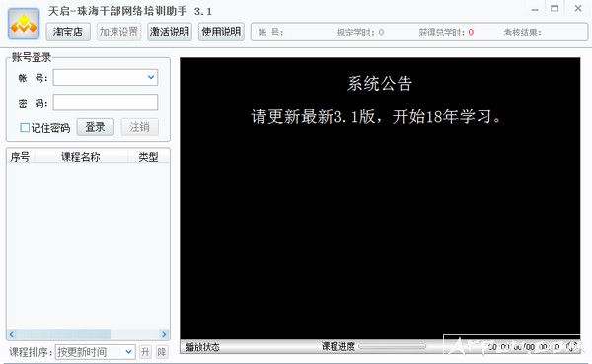
Task: Click the 系统公告 heading text
Action: [x=380, y=84]
